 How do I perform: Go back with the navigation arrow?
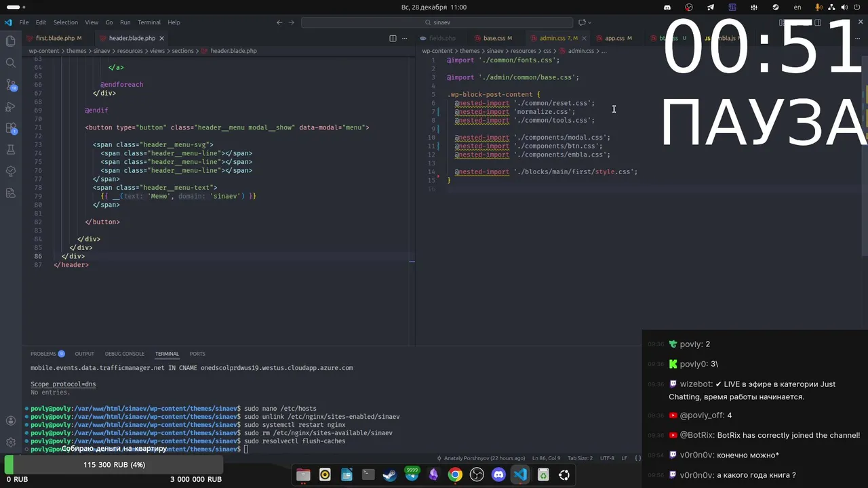coord(279,22)
